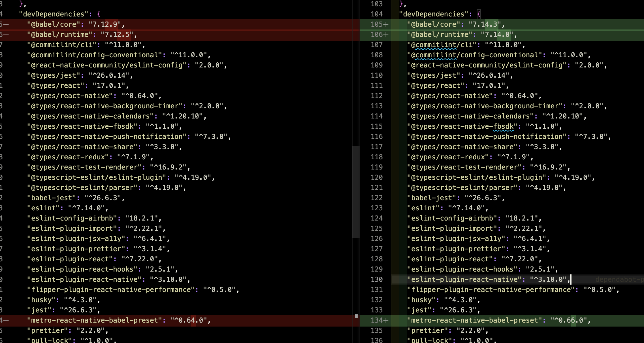Click the squiggly-underlined word "fbsdk"
644x343 pixels.
(503, 126)
